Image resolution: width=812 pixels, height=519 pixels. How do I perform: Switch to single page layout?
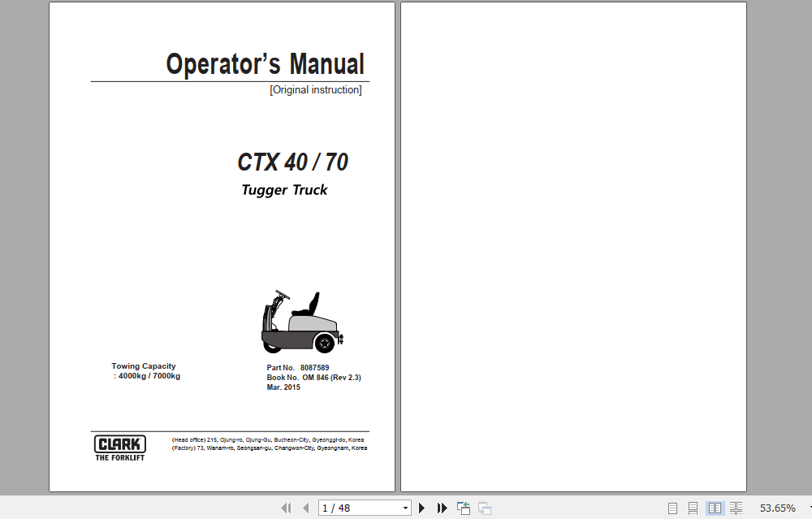point(672,508)
